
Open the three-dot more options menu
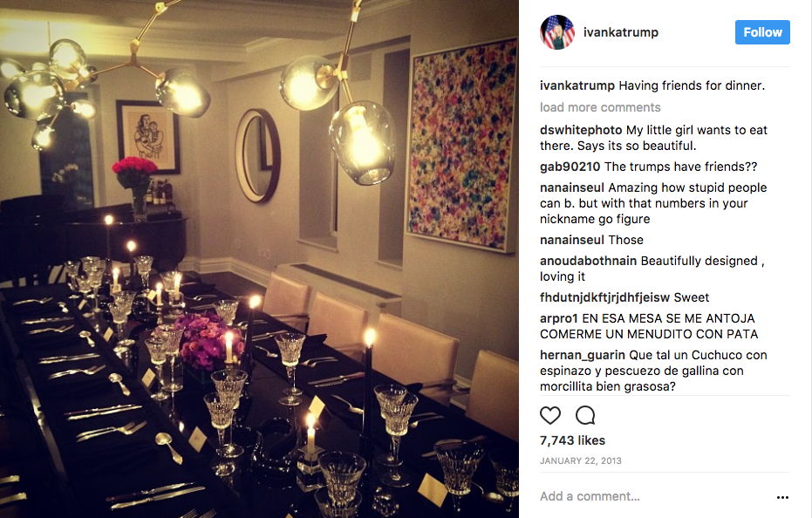tap(782, 497)
